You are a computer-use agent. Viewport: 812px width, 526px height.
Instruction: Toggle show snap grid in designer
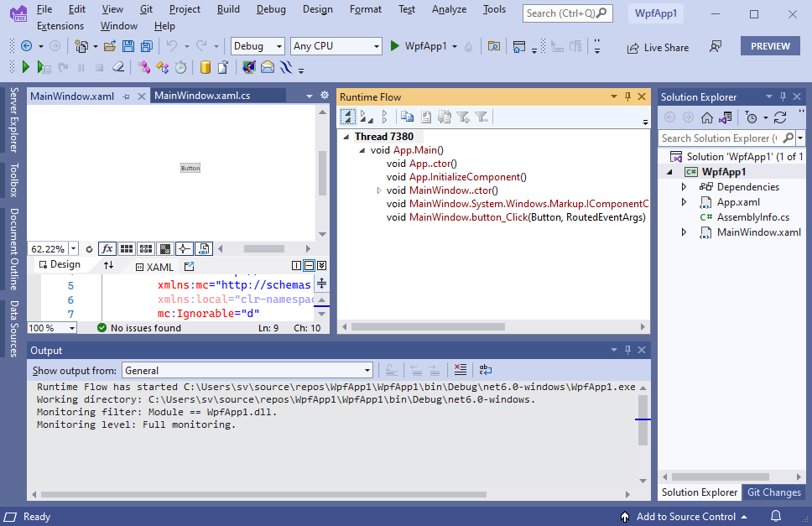pyautogui.click(x=127, y=248)
